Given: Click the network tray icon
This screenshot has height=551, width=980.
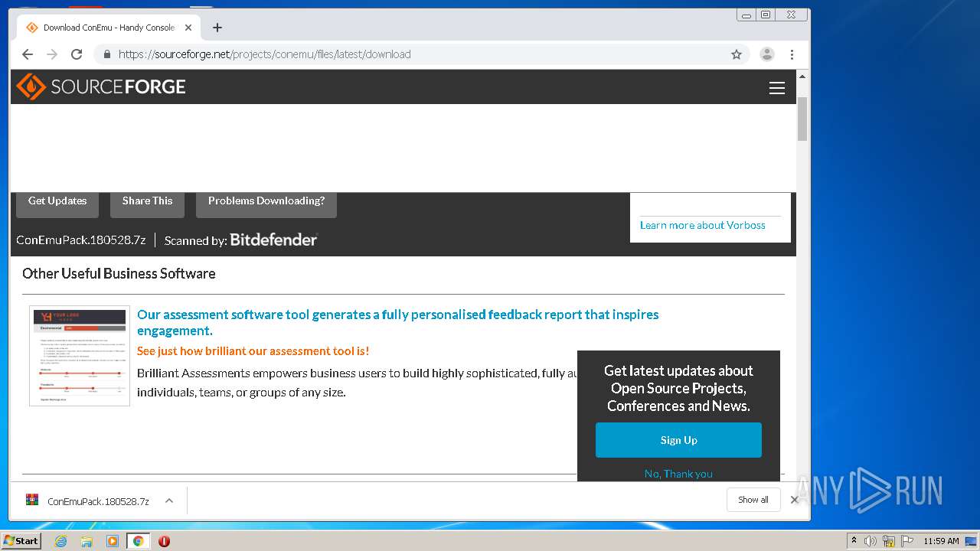Looking at the screenshot, I should [x=889, y=541].
